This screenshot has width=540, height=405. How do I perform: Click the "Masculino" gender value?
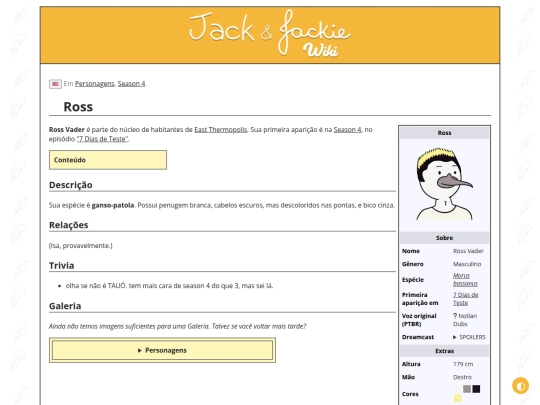(467, 264)
